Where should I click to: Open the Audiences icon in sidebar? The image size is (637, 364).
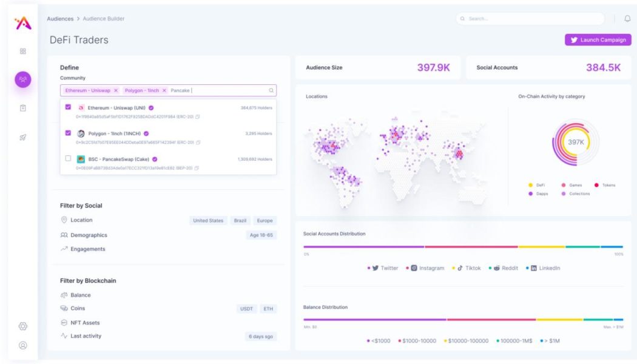(x=23, y=79)
